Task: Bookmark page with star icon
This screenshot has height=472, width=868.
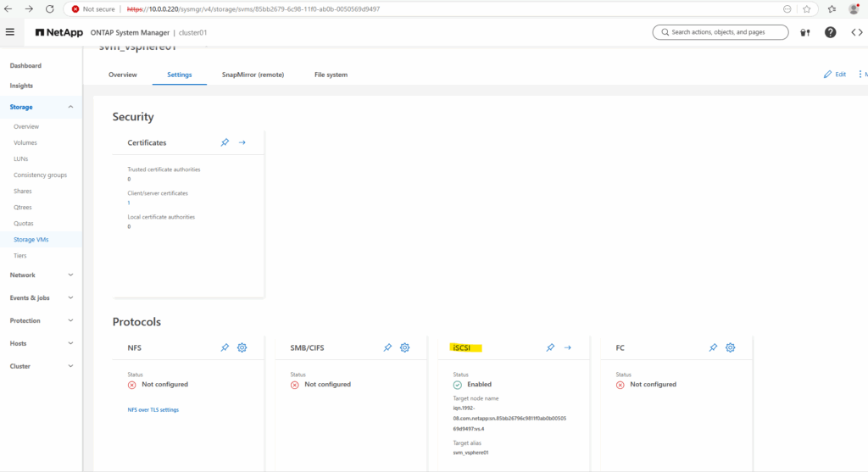Action: [x=807, y=8]
